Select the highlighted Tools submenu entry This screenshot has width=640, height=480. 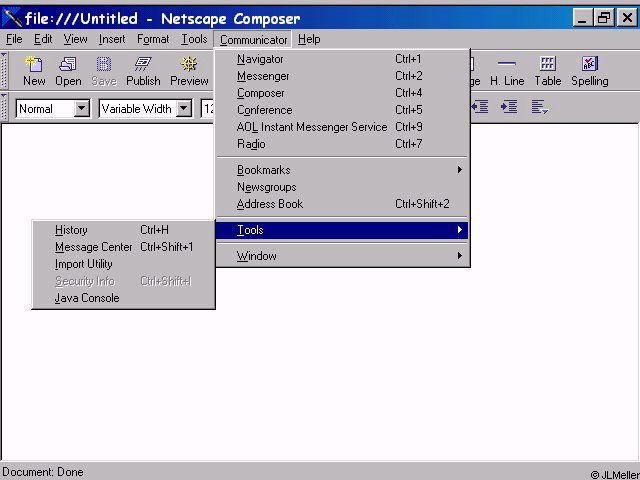pyautogui.click(x=342, y=230)
